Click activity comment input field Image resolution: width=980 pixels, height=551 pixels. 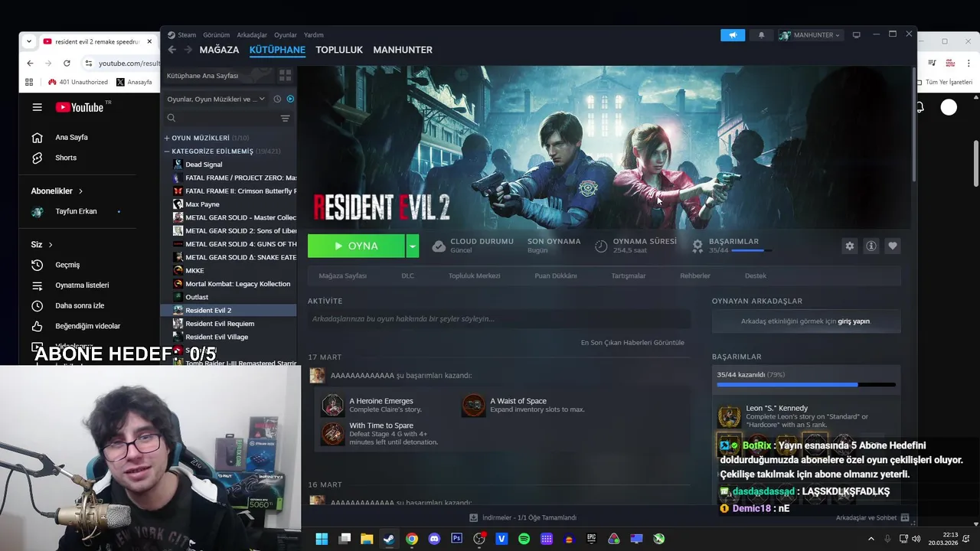499,319
